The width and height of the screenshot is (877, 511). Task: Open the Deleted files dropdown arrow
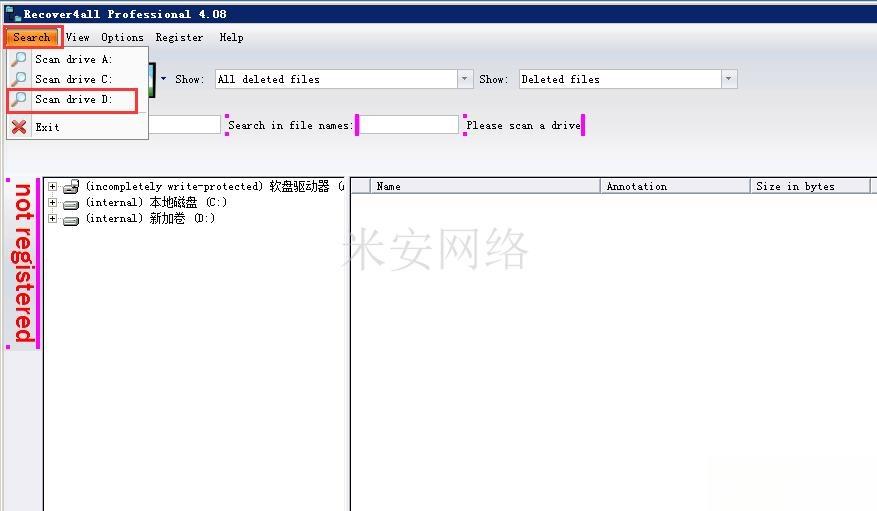(x=728, y=79)
